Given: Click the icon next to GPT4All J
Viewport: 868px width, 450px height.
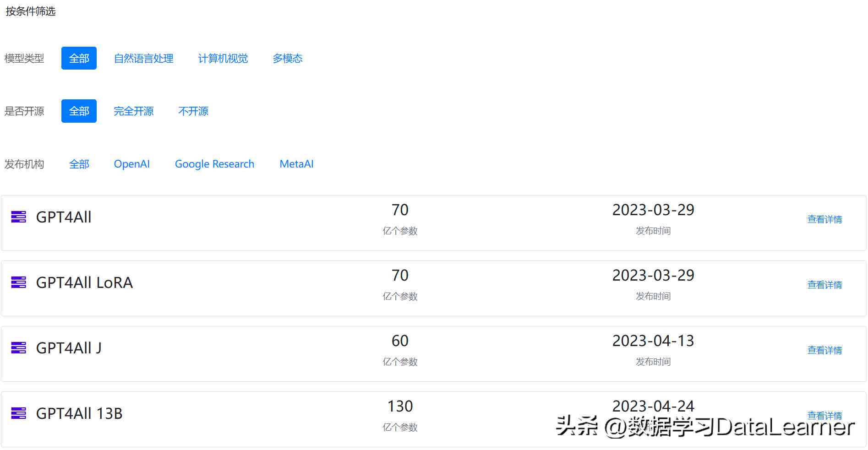Looking at the screenshot, I should (18, 347).
